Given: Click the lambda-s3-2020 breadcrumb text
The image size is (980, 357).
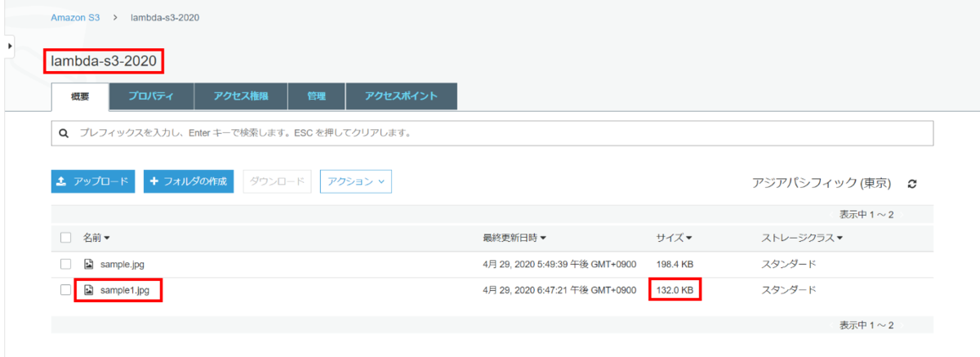Looking at the screenshot, I should click(166, 17).
